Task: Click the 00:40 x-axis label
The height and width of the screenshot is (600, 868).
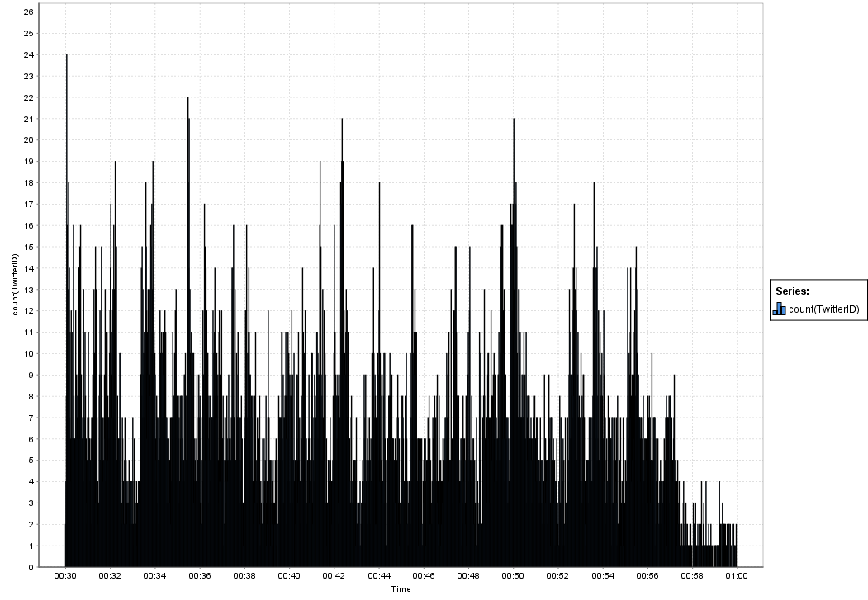Action: (289, 576)
